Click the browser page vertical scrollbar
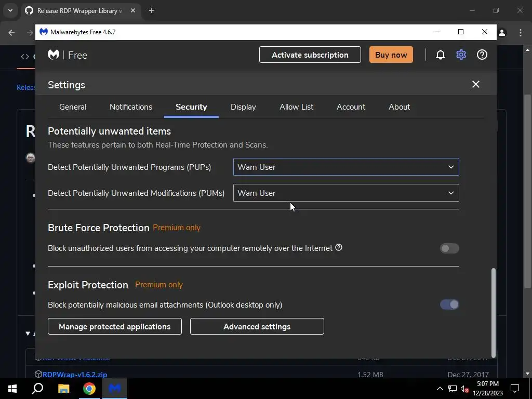The width and height of the screenshot is (532, 399). [527, 192]
